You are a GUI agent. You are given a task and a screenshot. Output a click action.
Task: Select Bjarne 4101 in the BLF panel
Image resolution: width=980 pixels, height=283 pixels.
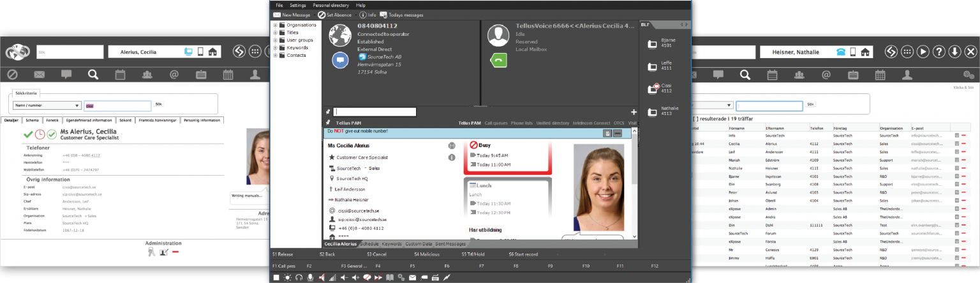(x=662, y=43)
